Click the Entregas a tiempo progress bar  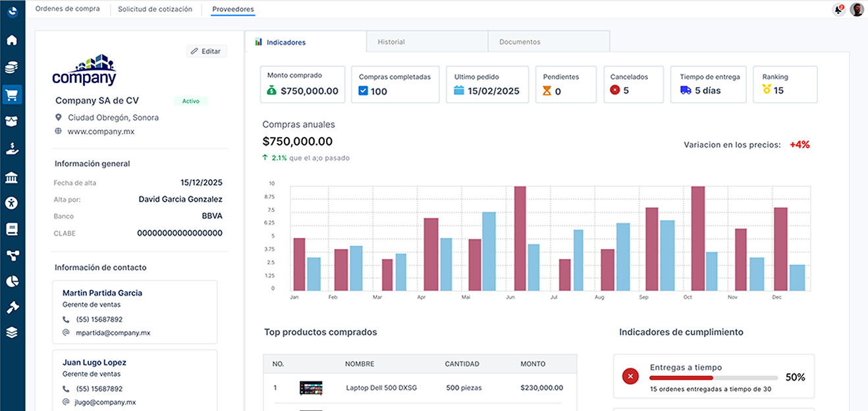[x=713, y=377]
